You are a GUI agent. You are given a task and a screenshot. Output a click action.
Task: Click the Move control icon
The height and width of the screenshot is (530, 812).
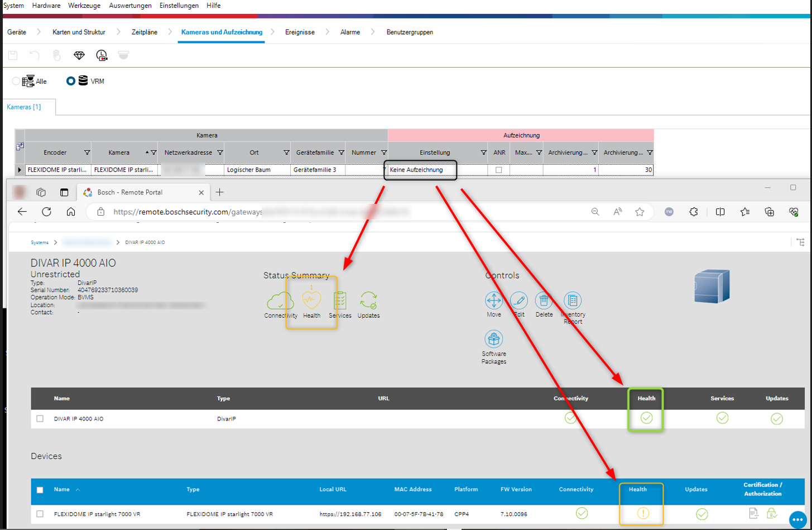[x=494, y=301]
